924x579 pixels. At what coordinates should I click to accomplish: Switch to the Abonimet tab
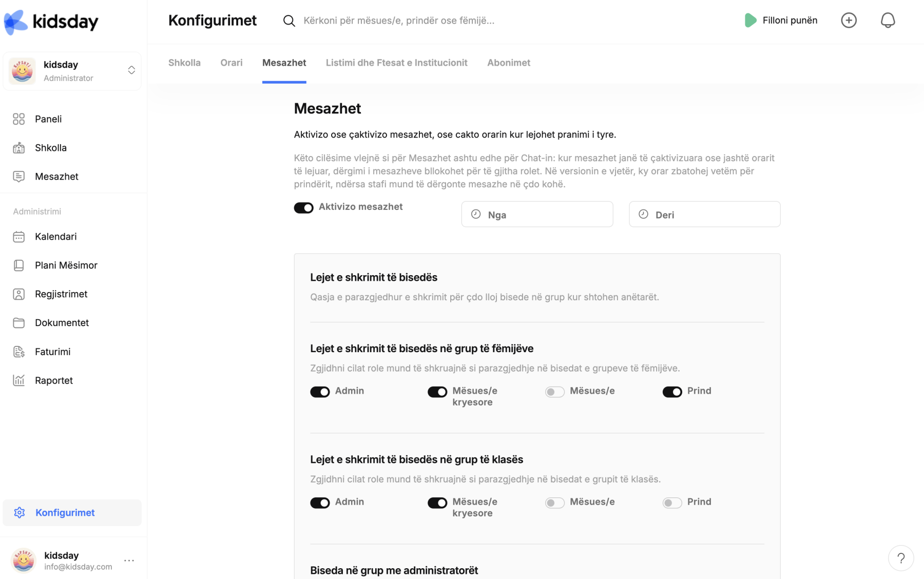coord(509,63)
